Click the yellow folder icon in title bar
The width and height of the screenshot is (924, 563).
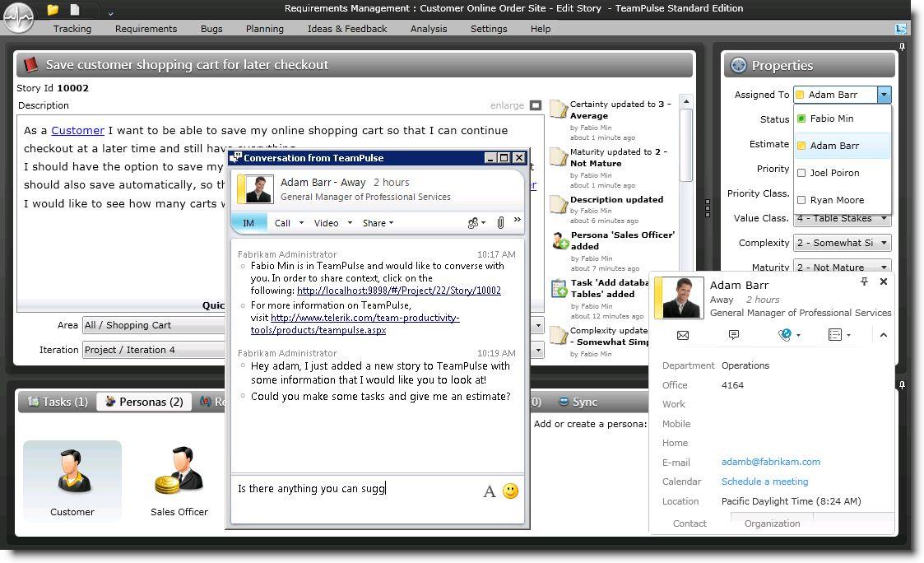[x=53, y=10]
